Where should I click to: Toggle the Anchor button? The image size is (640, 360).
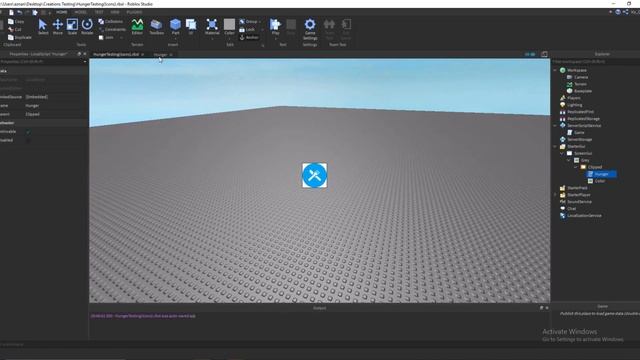pyautogui.click(x=249, y=37)
